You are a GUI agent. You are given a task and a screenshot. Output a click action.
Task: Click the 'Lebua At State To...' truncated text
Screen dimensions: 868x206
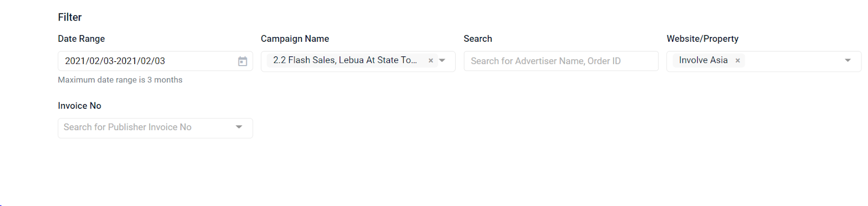(378, 60)
